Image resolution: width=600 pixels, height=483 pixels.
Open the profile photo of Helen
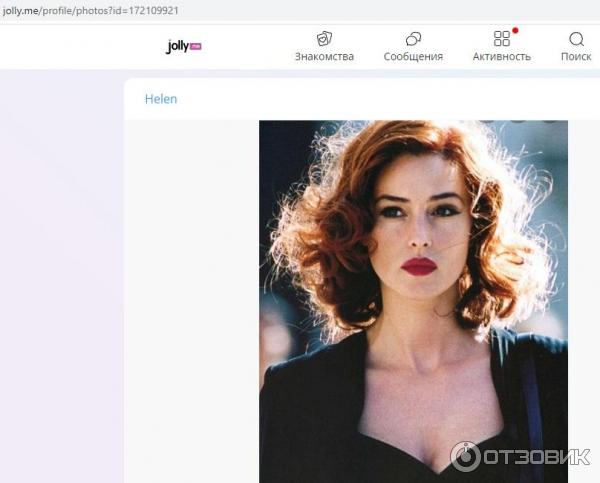point(413,300)
